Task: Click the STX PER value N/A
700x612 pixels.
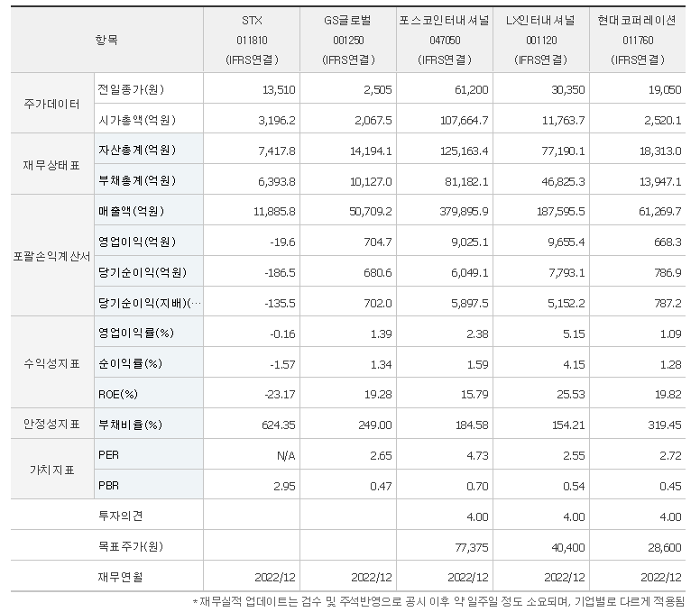Action: tap(286, 456)
